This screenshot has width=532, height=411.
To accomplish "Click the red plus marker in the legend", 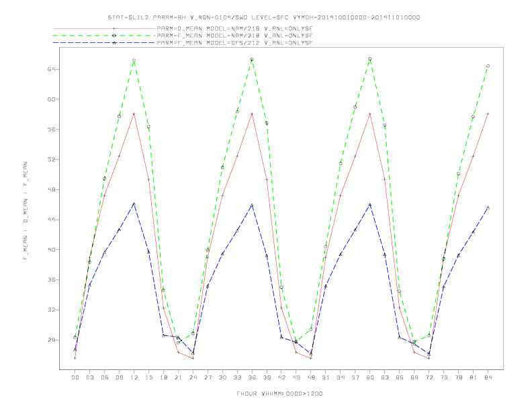I will 114,28.
